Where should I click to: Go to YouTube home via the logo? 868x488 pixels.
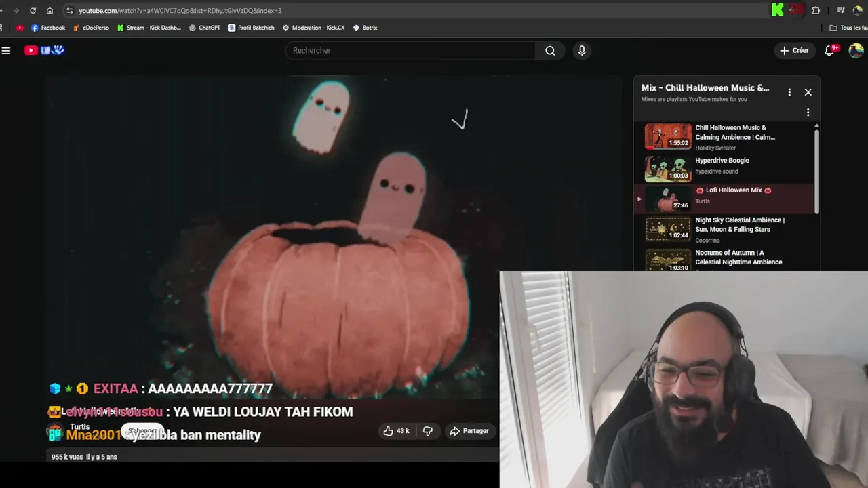pos(44,50)
